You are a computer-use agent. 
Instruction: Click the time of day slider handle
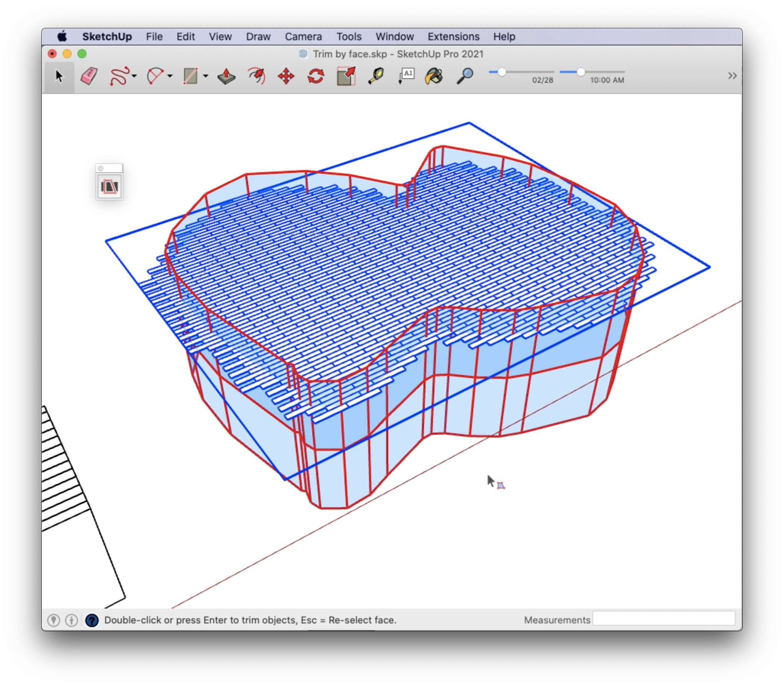coord(581,72)
